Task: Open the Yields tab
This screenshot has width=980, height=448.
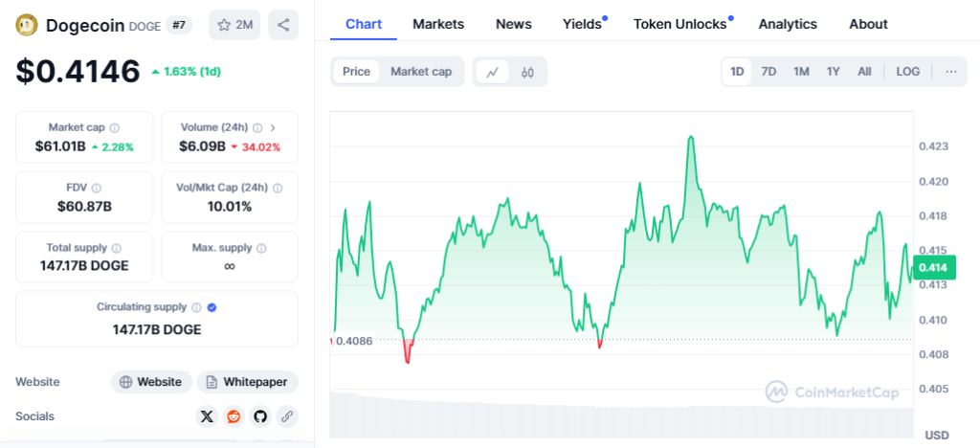Action: (582, 24)
